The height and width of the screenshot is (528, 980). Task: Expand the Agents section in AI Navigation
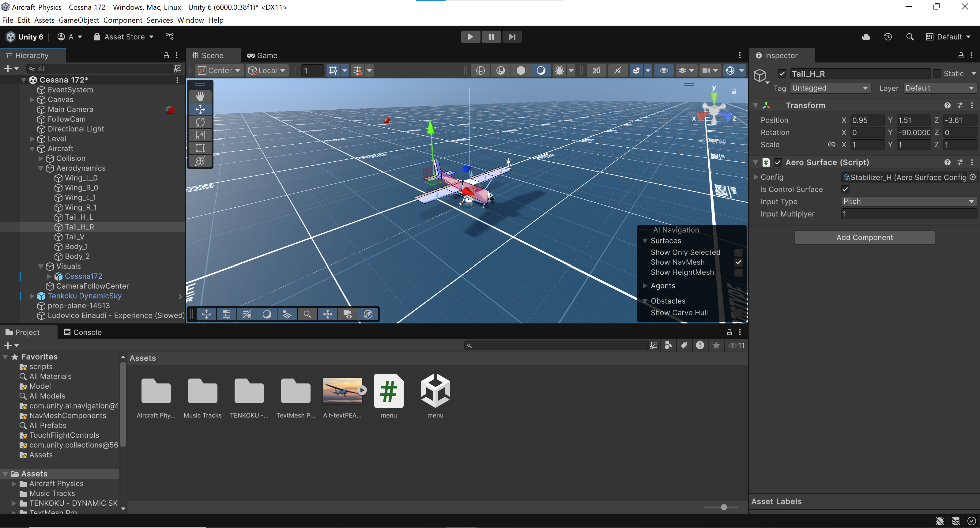(645, 286)
